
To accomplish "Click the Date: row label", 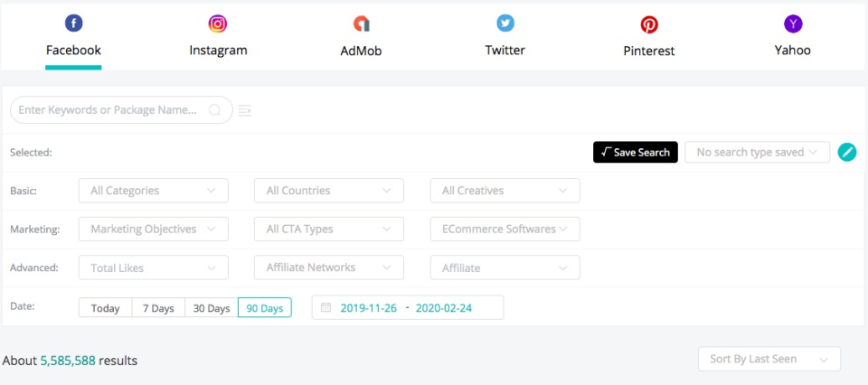I will click(23, 305).
